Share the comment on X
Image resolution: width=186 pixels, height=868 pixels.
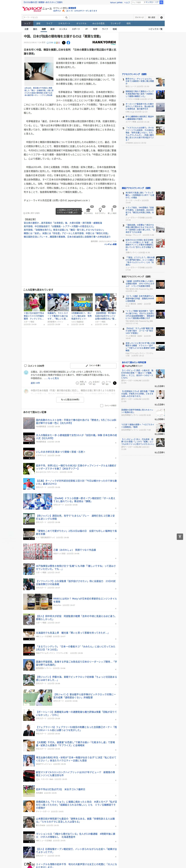[114, 383]
